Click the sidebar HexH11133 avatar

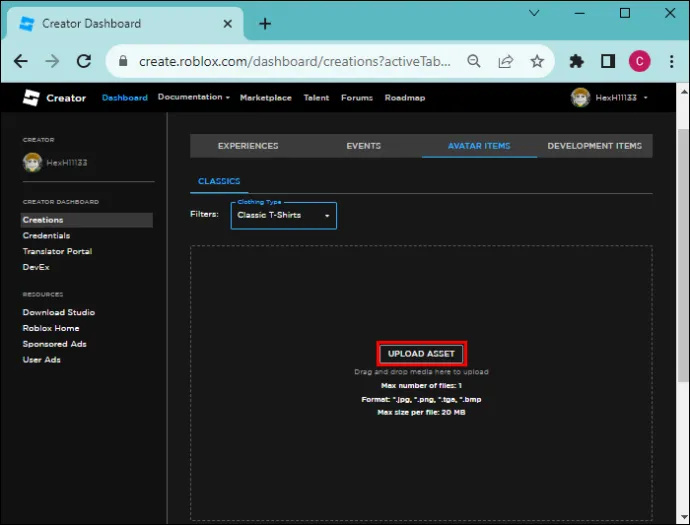(32, 162)
